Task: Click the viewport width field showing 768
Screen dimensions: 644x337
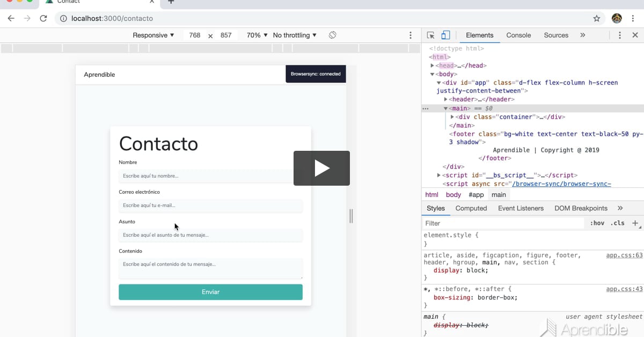Action: click(x=195, y=35)
